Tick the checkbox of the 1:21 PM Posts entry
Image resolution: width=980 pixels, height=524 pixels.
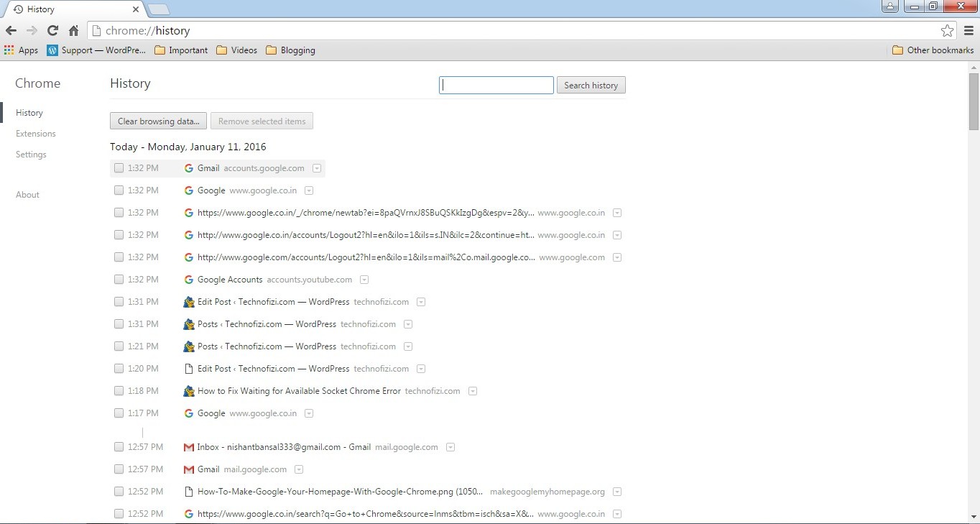pyautogui.click(x=119, y=346)
